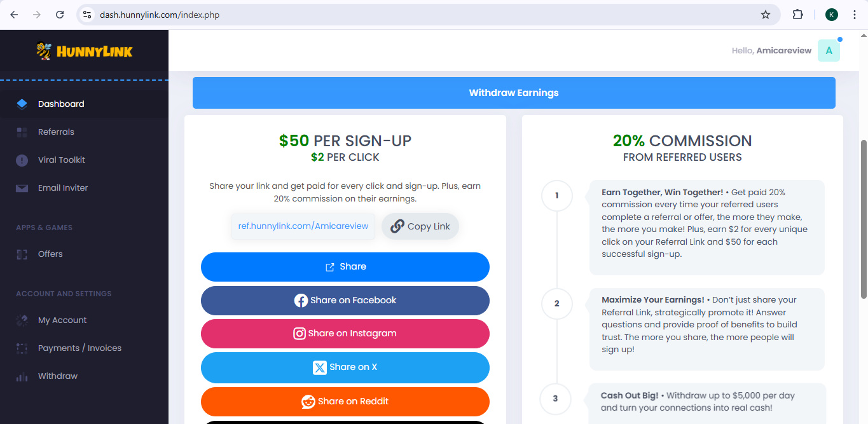868x424 pixels.
Task: Click the Referrals sidebar icon
Action: coord(22,132)
